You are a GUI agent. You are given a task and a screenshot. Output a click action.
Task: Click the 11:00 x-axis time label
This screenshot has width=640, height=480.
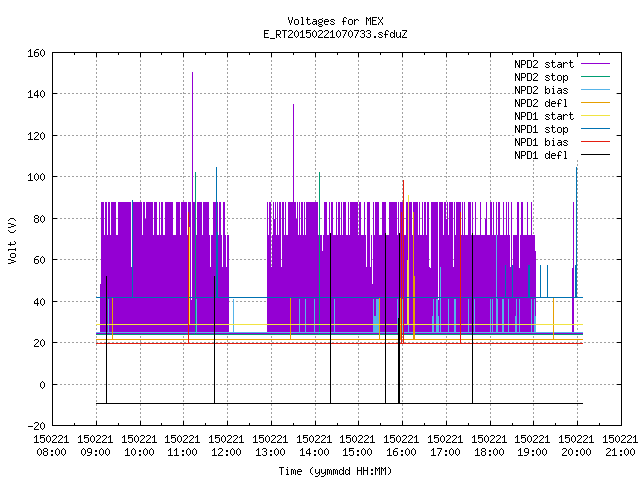[182, 452]
